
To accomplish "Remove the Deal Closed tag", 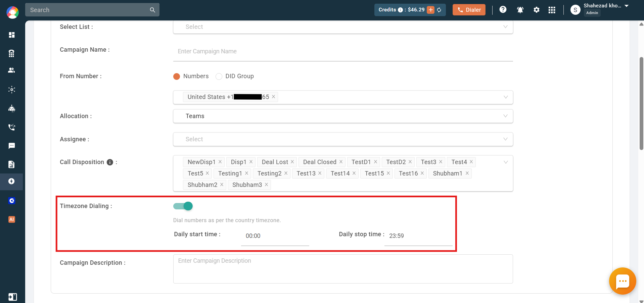I will [x=341, y=162].
